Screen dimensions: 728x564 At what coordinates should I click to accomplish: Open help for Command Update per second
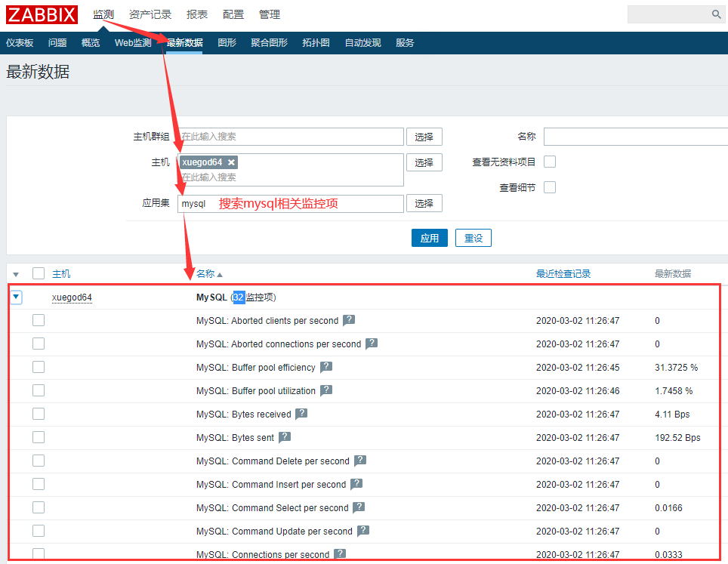click(363, 531)
